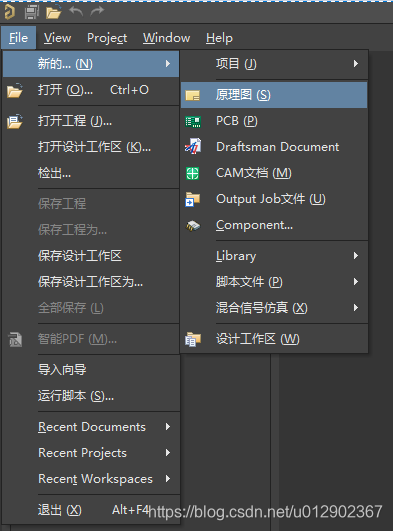Click the Recent Projects label
The width and height of the screenshot is (393, 531).
point(82,453)
